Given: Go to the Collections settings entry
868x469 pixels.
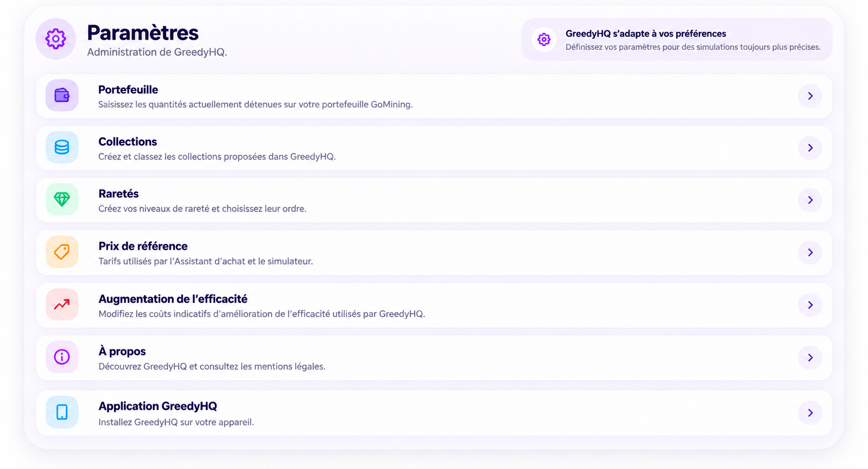Looking at the screenshot, I should coord(434,148).
